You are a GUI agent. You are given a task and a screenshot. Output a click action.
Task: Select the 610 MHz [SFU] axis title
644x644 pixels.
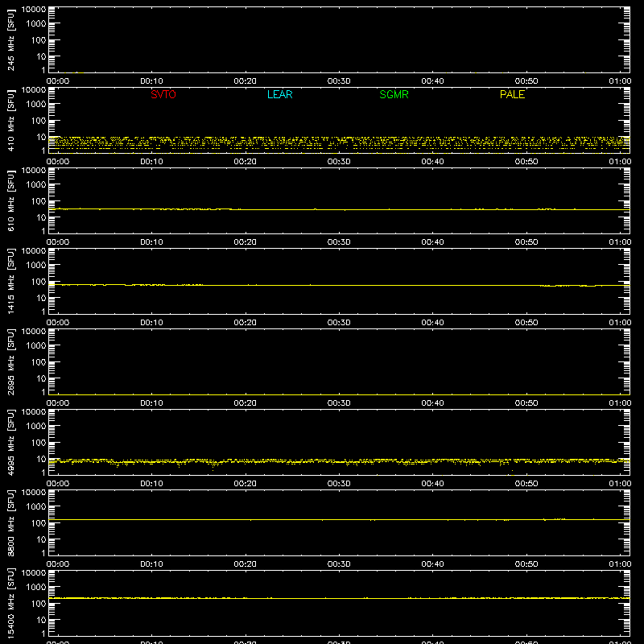click(x=10, y=201)
